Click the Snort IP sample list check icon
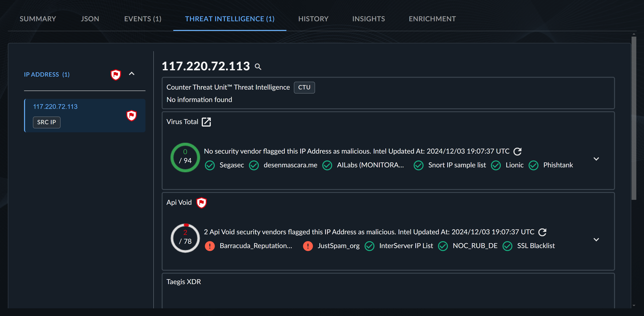Screen dimensions: 644x316 click(x=418, y=165)
